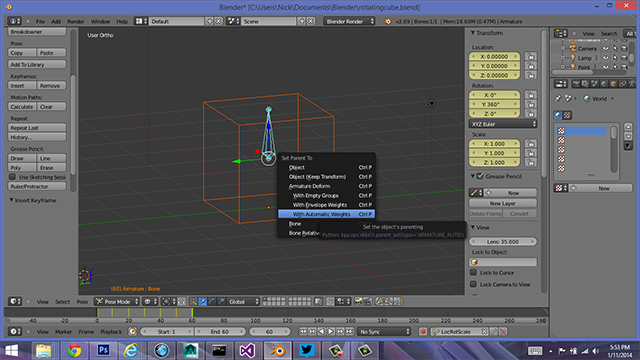640x360 pixels.
Task: Choose Object (Keep Transform) parent option
Action: click(x=326, y=176)
